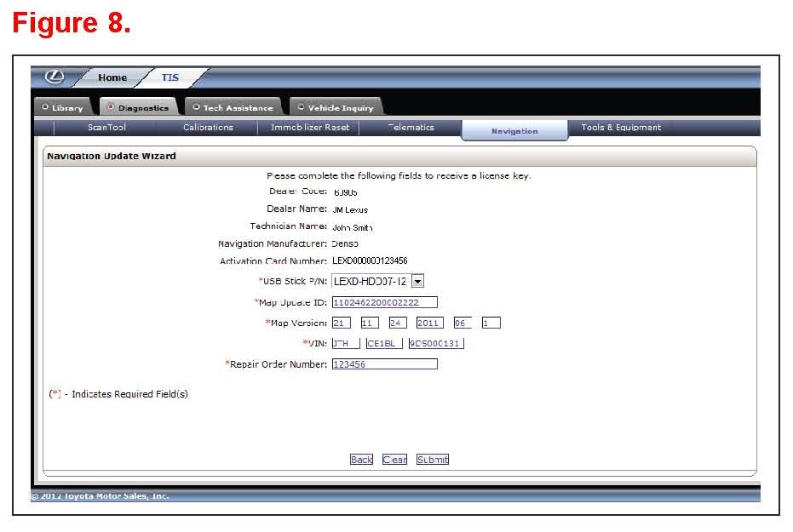Image resolution: width=793 pixels, height=532 pixels.
Task: Select the Library section tab
Action: pyautogui.click(x=63, y=108)
